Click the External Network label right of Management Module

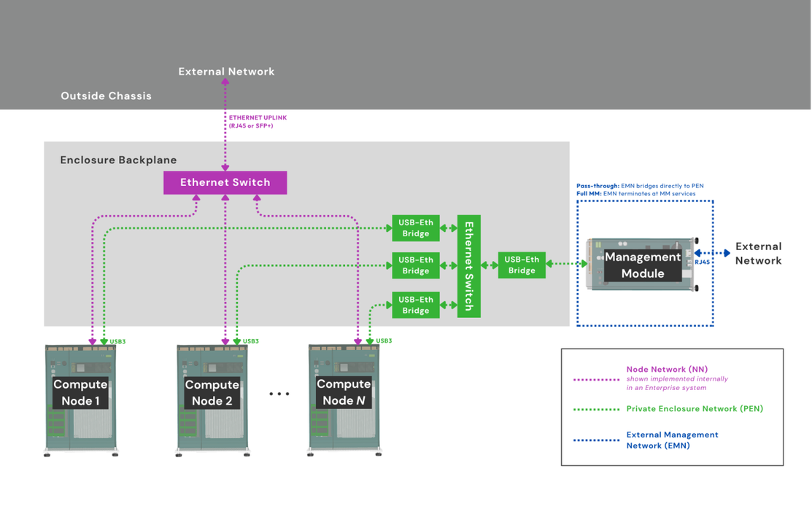click(758, 254)
